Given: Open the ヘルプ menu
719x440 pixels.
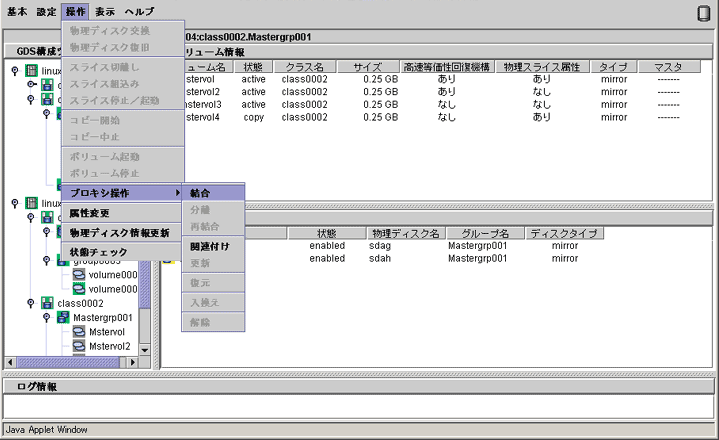Looking at the screenshot, I should [139, 12].
